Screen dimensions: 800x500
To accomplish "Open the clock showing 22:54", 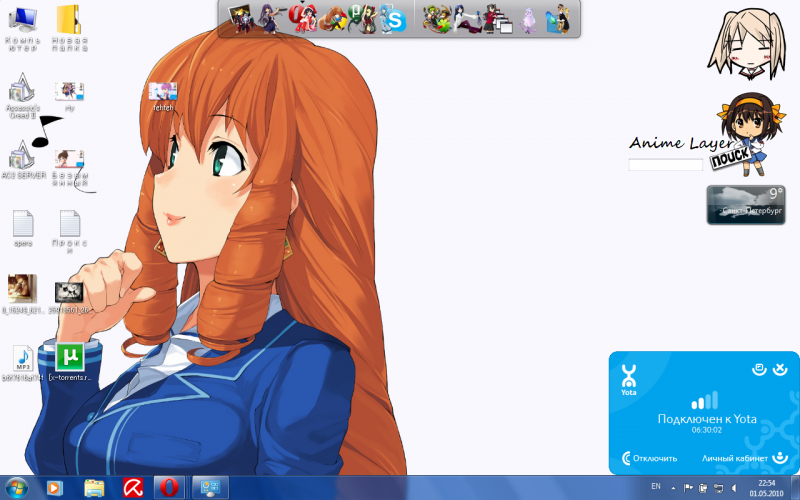I will (x=766, y=488).
